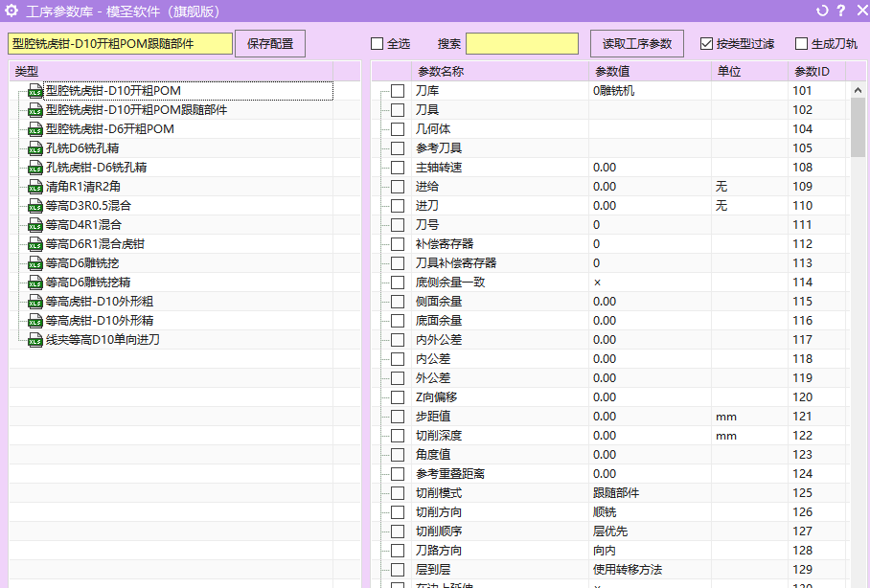Click the parameter list vertical scrollbar thumb
This screenshot has width=870, height=588.
coord(858,127)
